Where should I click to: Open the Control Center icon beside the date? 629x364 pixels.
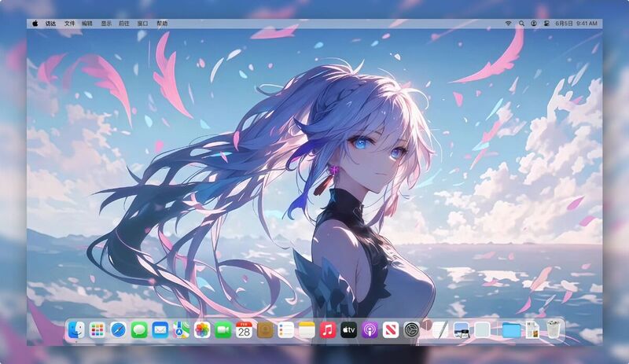click(546, 24)
